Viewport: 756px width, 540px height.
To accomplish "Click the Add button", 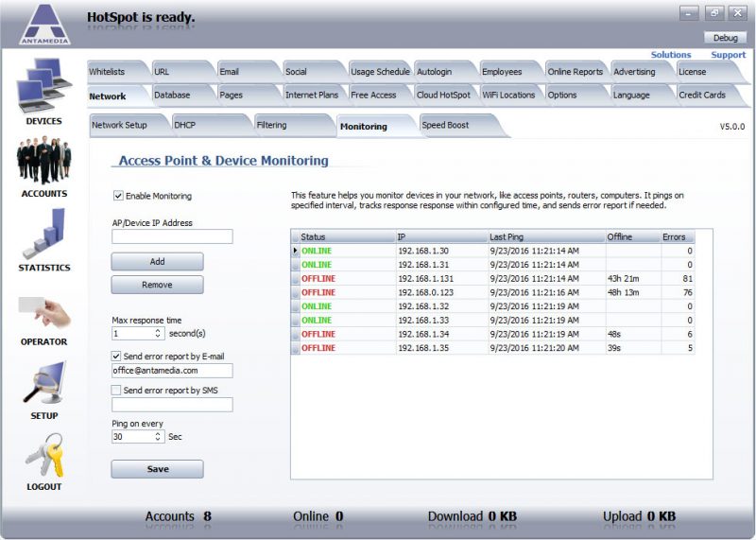I will (x=157, y=262).
